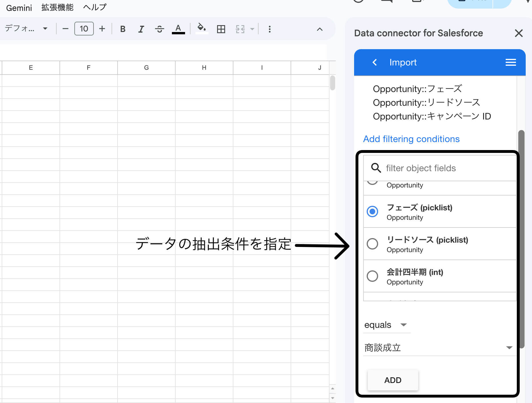Select the リードソース (picklist) radio button

[x=372, y=244]
